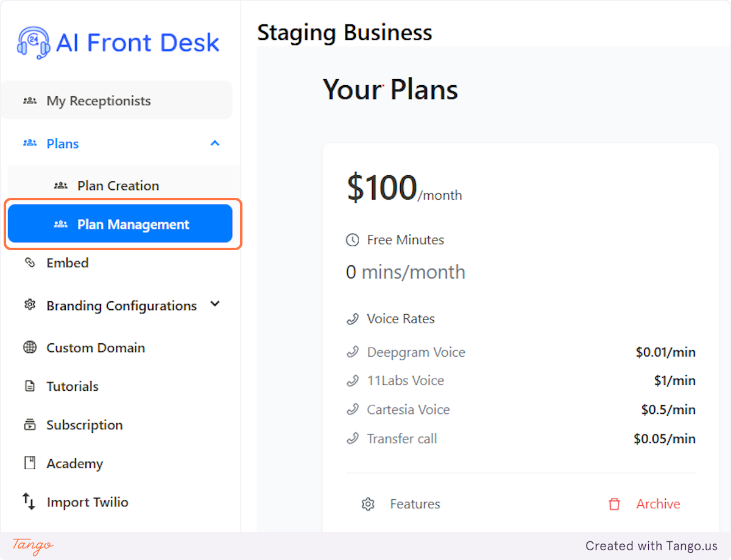731x560 pixels.
Task: Click the Embed link icon
Action: tap(29, 262)
